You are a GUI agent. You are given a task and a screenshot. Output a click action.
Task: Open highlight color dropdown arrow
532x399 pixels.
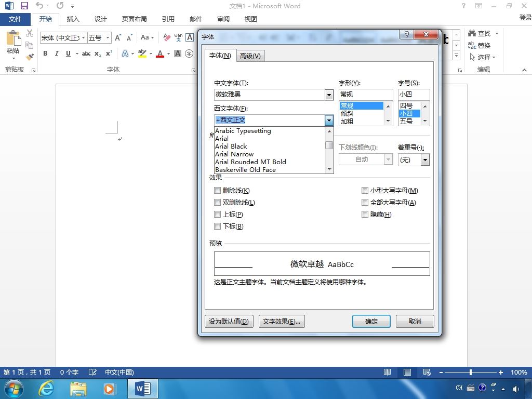click(x=151, y=54)
